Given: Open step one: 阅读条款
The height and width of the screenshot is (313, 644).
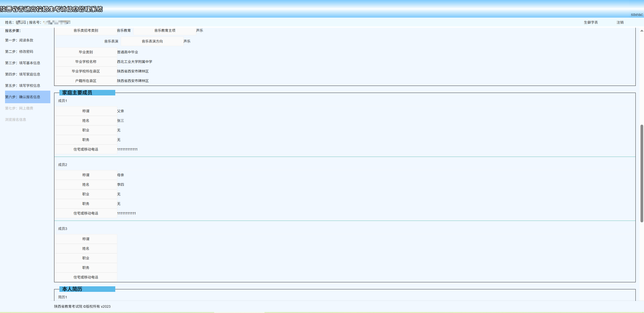Looking at the screenshot, I should click(19, 40).
